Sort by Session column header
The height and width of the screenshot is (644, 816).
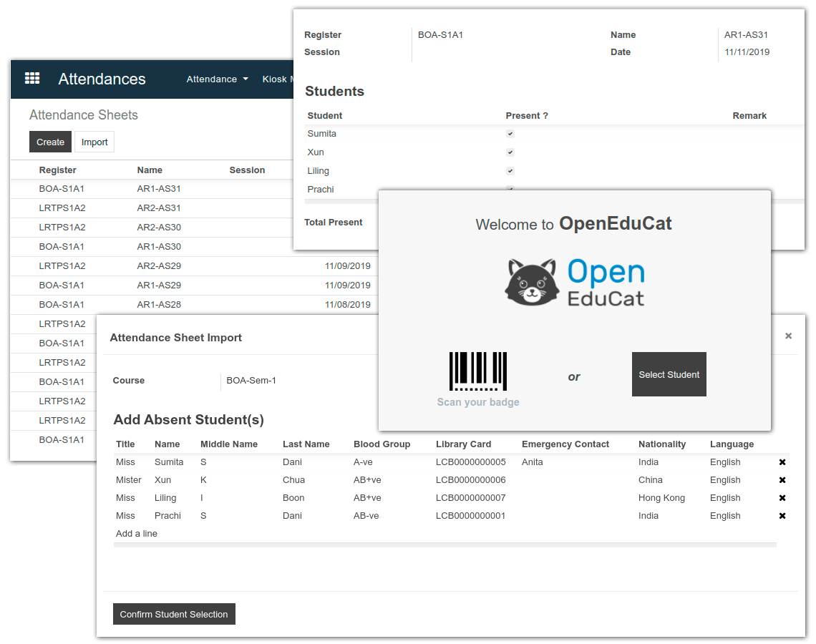(x=247, y=170)
